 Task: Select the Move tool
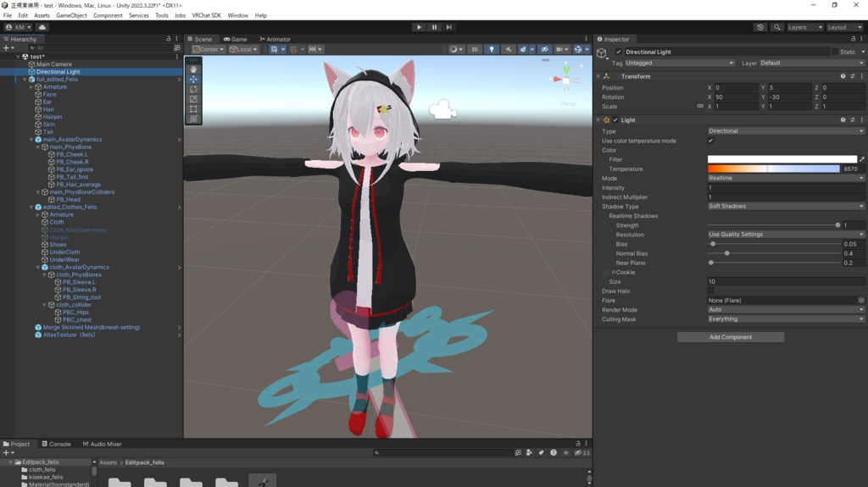click(x=193, y=80)
